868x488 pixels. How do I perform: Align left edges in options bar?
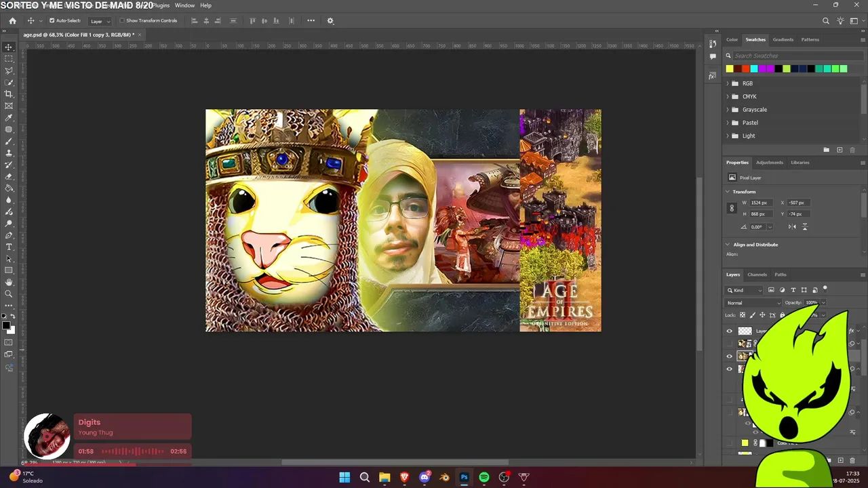coord(194,21)
